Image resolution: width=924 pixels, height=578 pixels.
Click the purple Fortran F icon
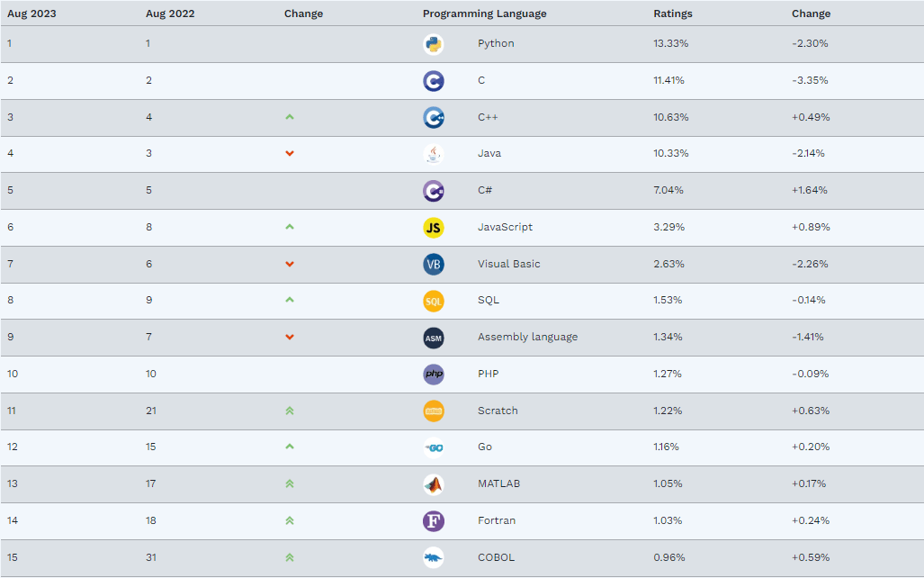(x=434, y=520)
